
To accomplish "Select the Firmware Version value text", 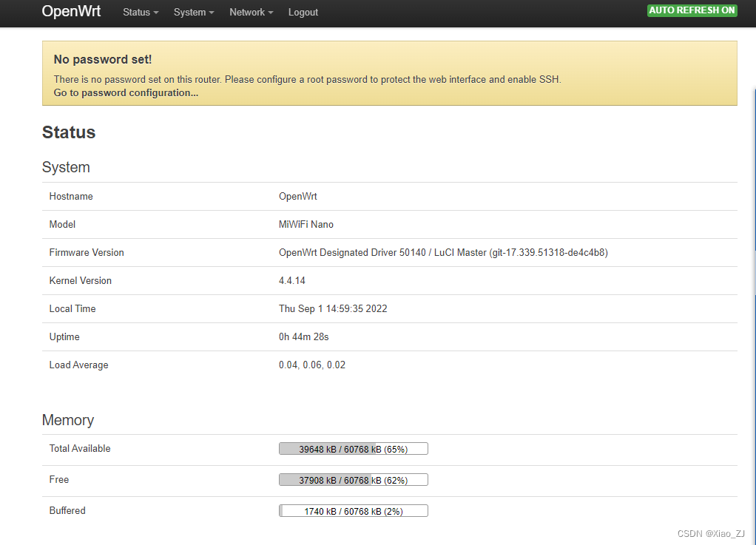I will [x=443, y=252].
